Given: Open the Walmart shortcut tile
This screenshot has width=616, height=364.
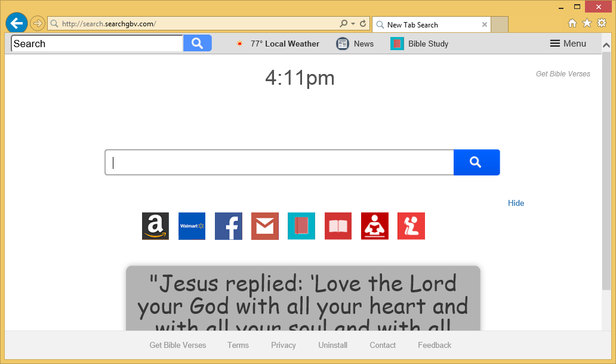Looking at the screenshot, I should pyautogui.click(x=192, y=226).
